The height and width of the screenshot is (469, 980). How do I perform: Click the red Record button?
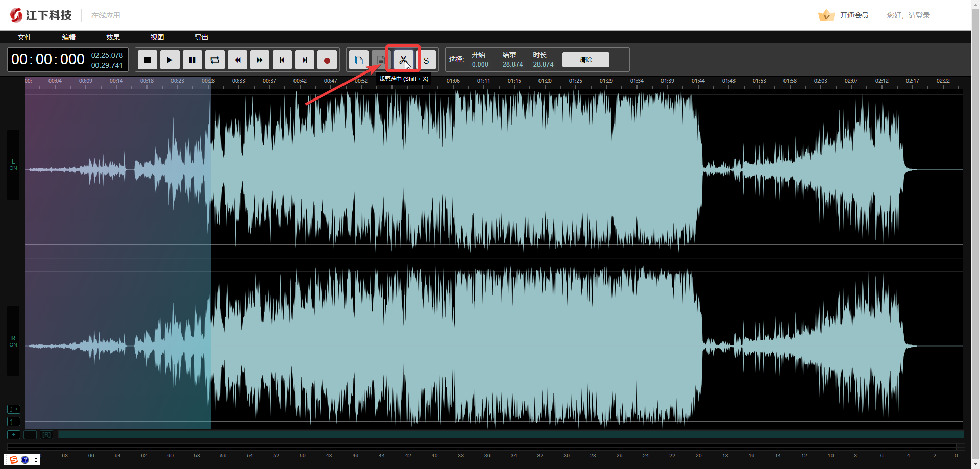pos(327,60)
